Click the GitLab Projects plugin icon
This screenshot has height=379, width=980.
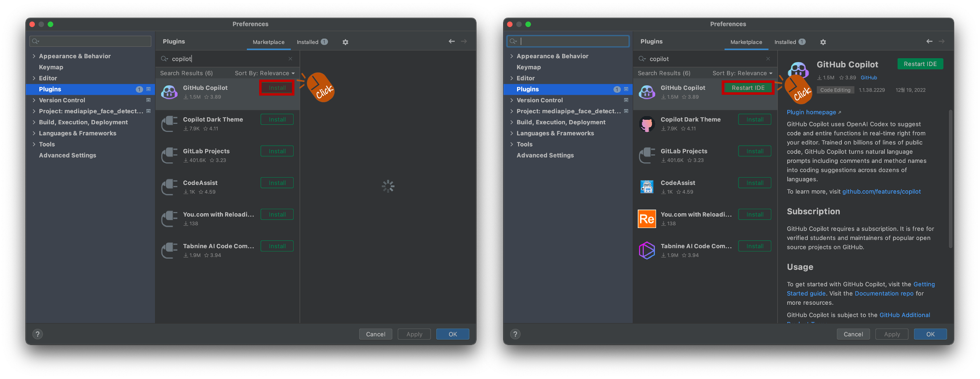[x=647, y=155]
